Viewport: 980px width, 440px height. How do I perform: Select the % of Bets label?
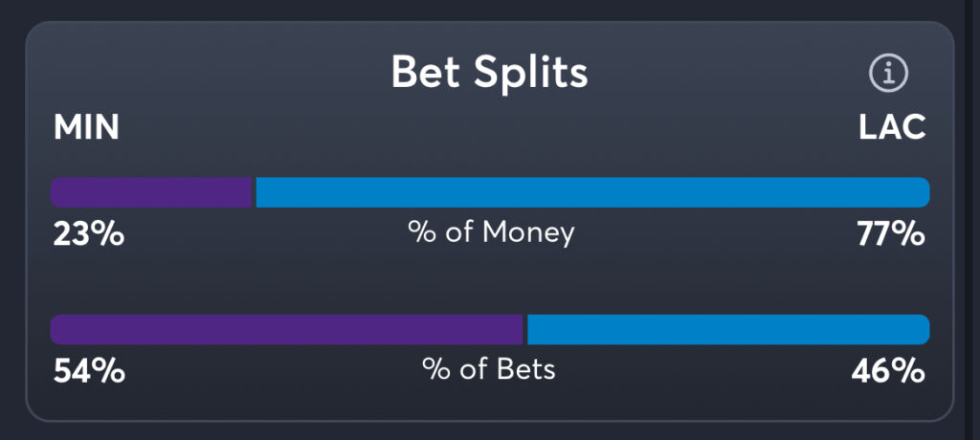point(489,369)
